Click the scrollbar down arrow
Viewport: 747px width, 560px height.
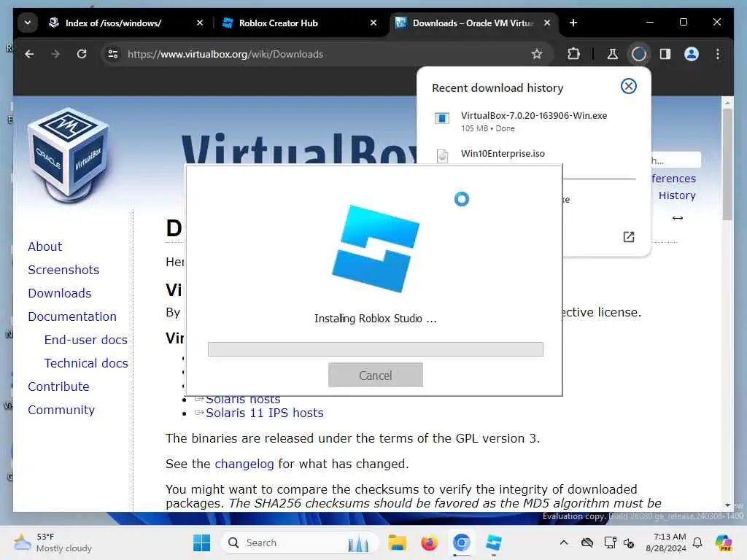727,505
